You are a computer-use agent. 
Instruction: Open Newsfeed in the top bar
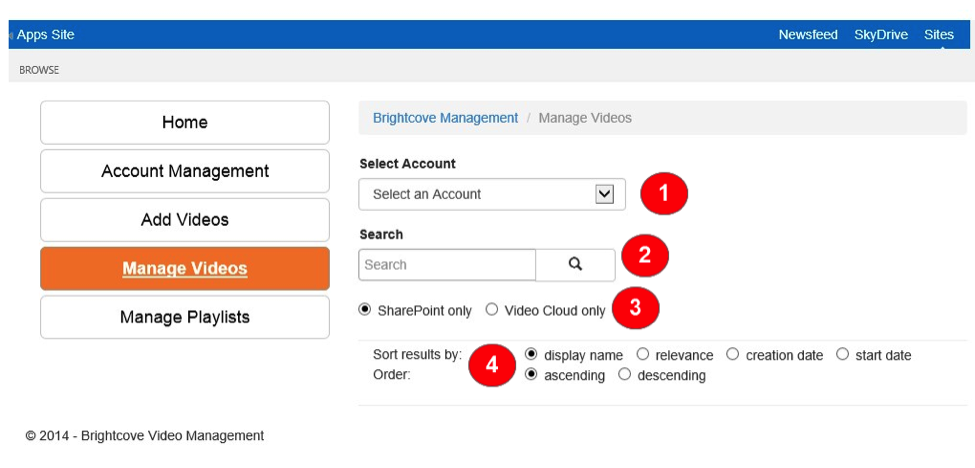coord(808,35)
